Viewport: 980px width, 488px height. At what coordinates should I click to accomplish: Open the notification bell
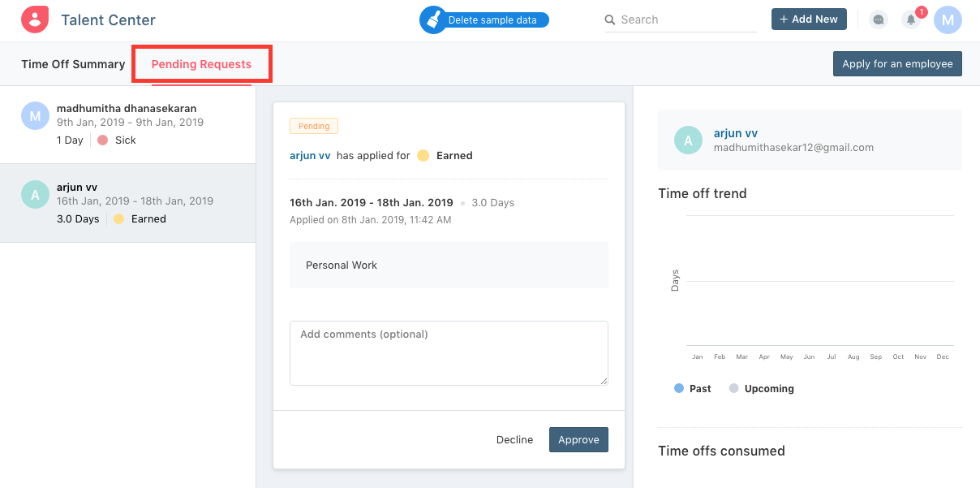[x=910, y=19]
